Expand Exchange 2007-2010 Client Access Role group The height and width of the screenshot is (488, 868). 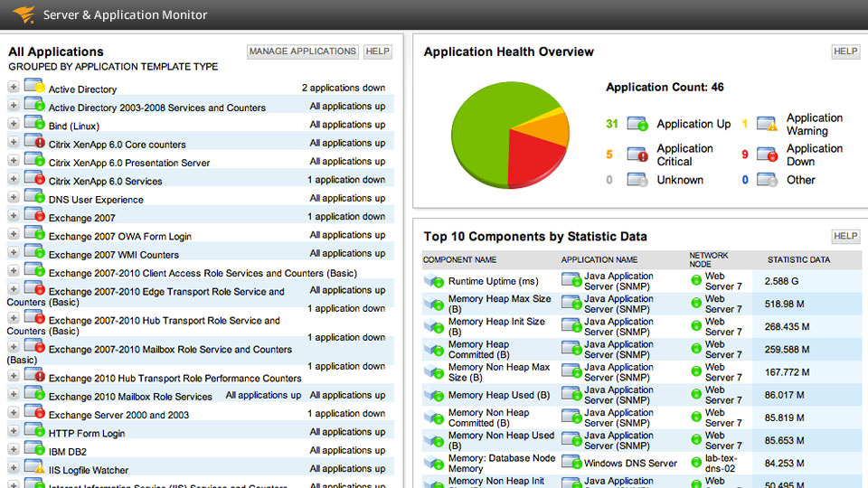[x=14, y=270]
